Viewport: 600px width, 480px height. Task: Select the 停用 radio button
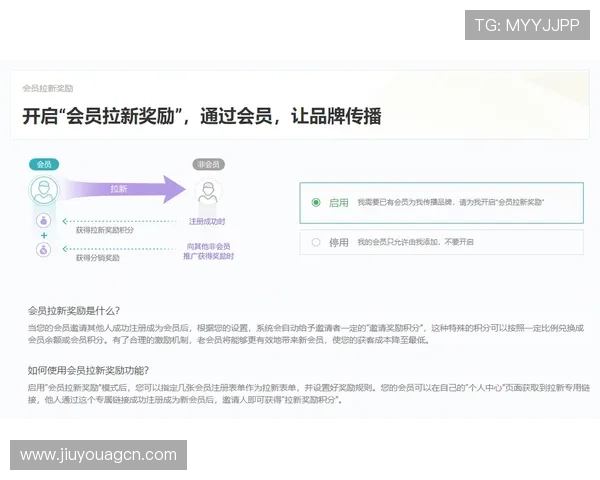pyautogui.click(x=316, y=242)
